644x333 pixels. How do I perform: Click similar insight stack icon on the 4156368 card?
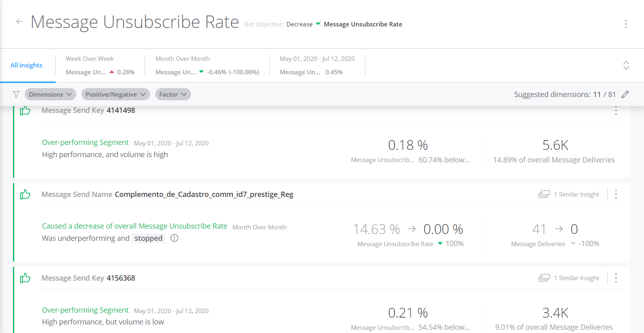click(544, 278)
